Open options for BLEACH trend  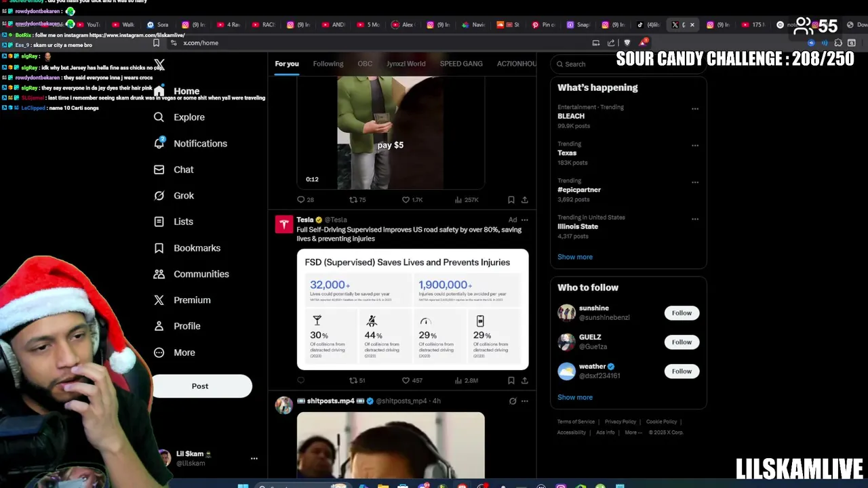(x=695, y=108)
